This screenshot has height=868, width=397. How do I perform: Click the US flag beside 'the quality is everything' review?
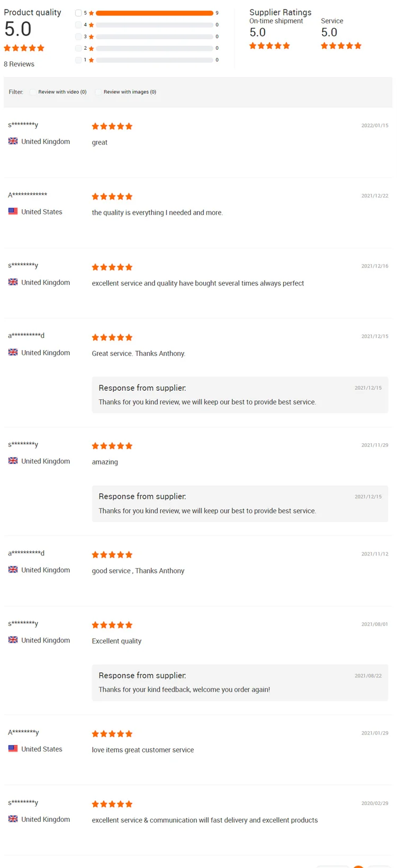(x=13, y=211)
